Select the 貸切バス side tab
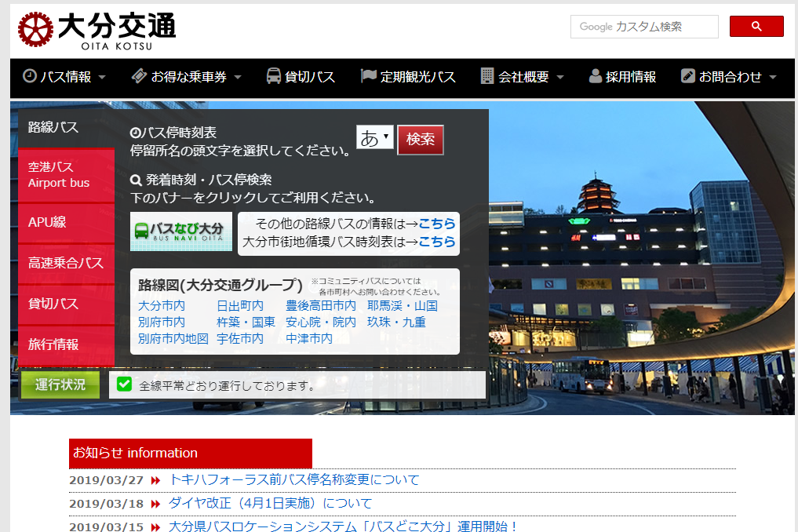This screenshot has width=798, height=532. tap(66, 304)
